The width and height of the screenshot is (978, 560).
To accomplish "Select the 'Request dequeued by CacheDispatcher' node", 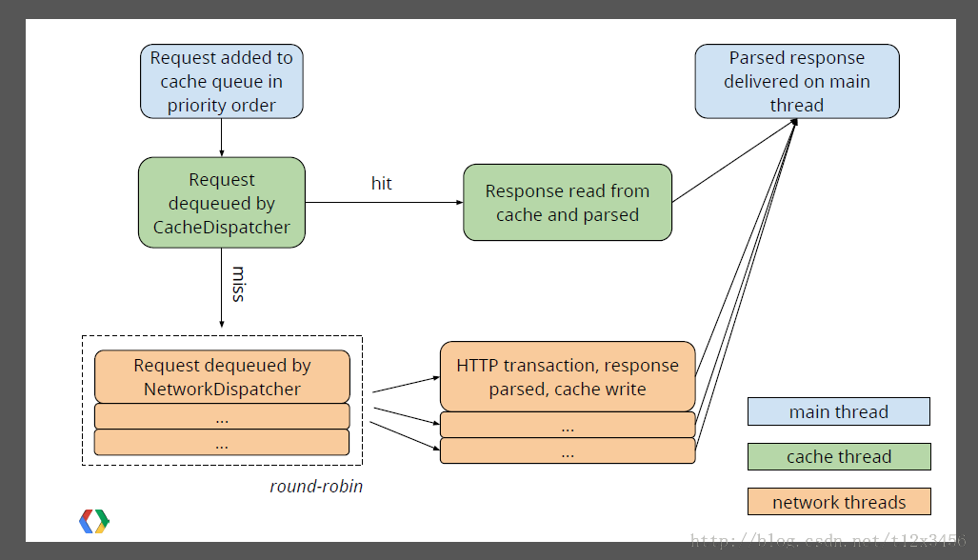I will [221, 202].
